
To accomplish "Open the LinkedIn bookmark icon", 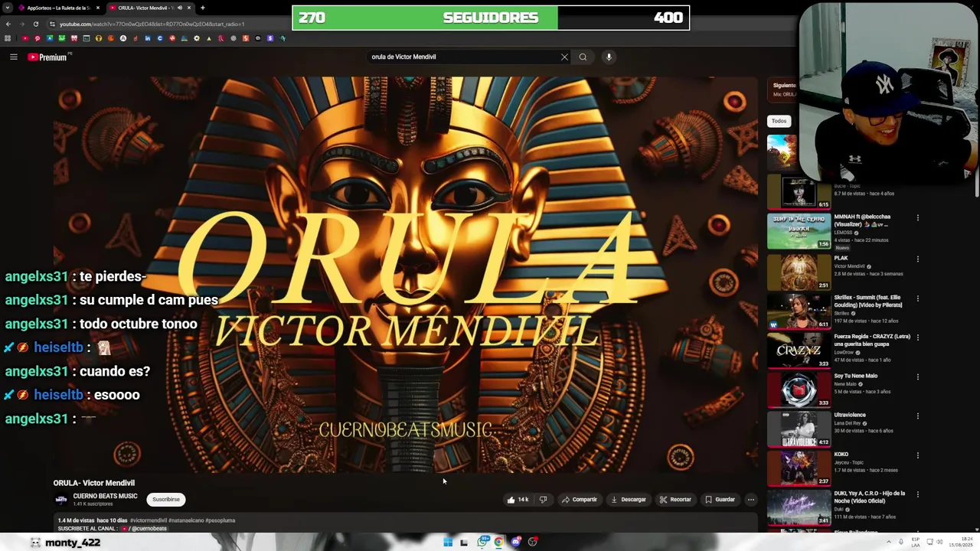I will click(148, 38).
